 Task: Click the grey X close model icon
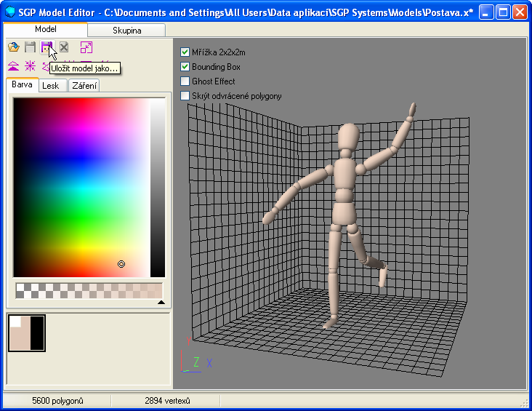(64, 47)
